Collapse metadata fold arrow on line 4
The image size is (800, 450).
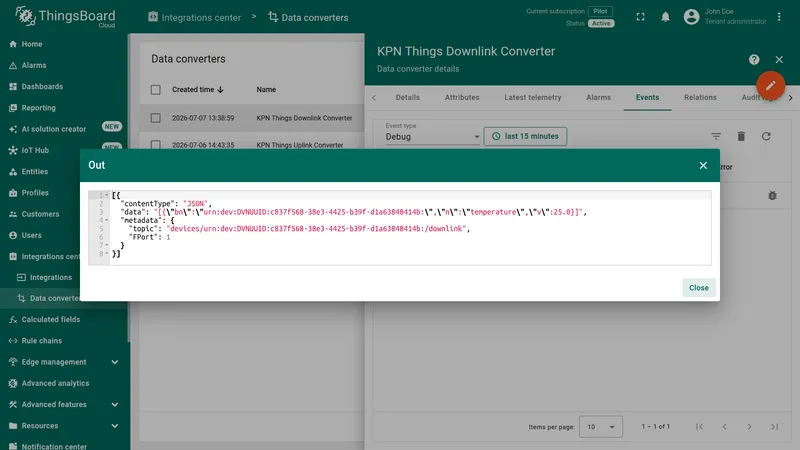(107, 220)
